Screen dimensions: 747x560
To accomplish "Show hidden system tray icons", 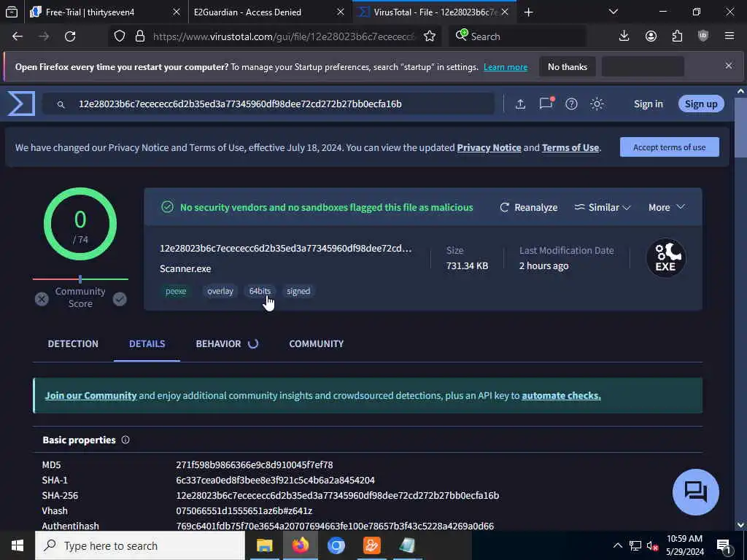I will tap(617, 545).
